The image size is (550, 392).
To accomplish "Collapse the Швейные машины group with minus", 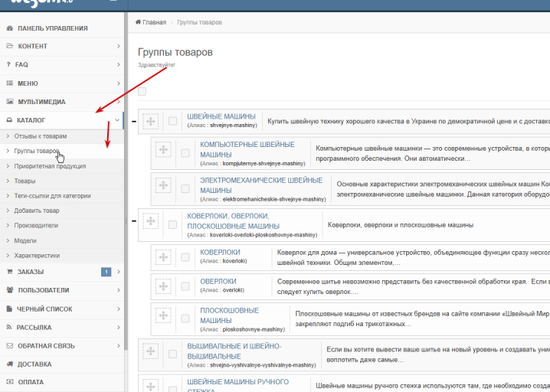I will (134, 121).
